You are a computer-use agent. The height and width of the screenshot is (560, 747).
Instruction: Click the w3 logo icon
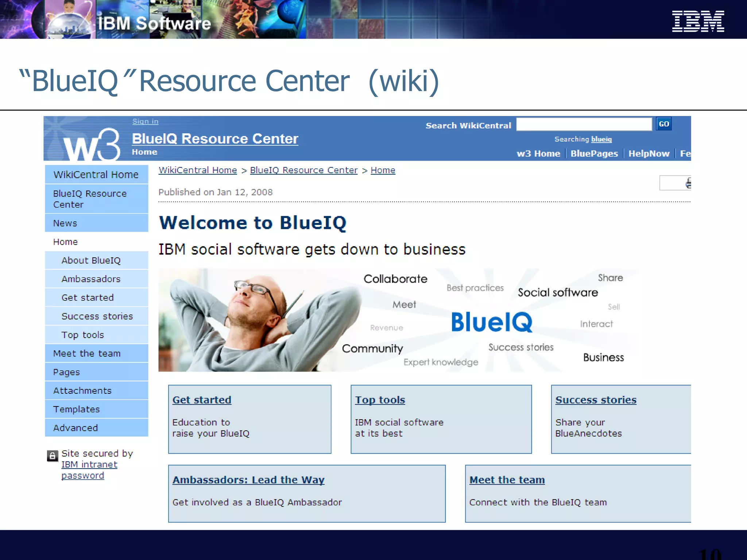91,144
